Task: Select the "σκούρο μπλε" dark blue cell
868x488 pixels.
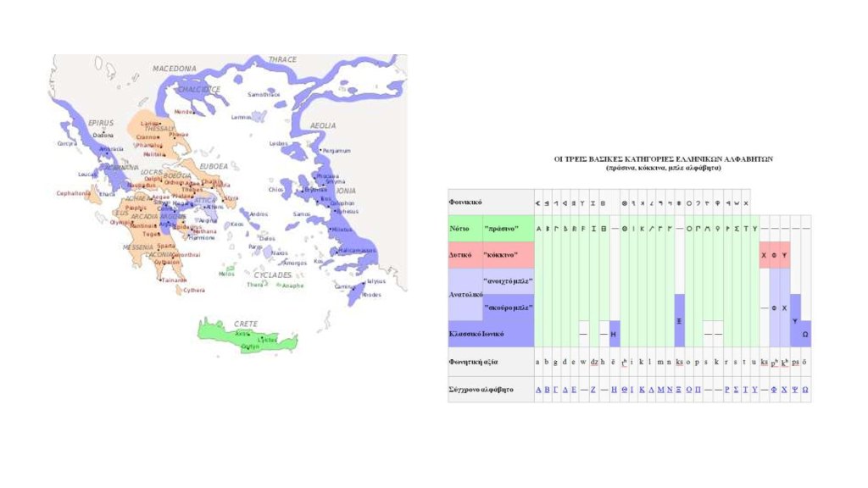Action: (508, 308)
